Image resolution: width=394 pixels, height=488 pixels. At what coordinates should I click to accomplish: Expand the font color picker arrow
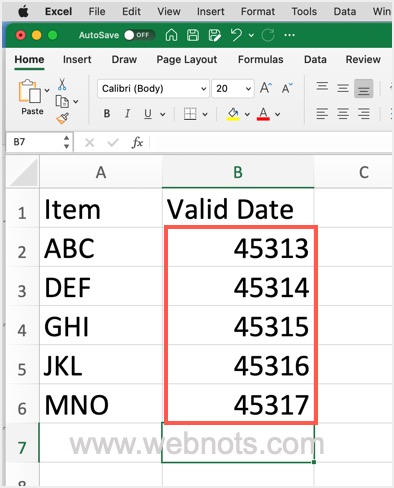point(277,114)
